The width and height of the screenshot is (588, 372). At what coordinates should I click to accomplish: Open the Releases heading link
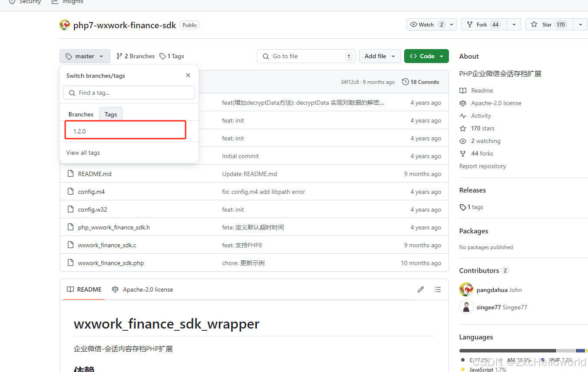click(x=472, y=190)
